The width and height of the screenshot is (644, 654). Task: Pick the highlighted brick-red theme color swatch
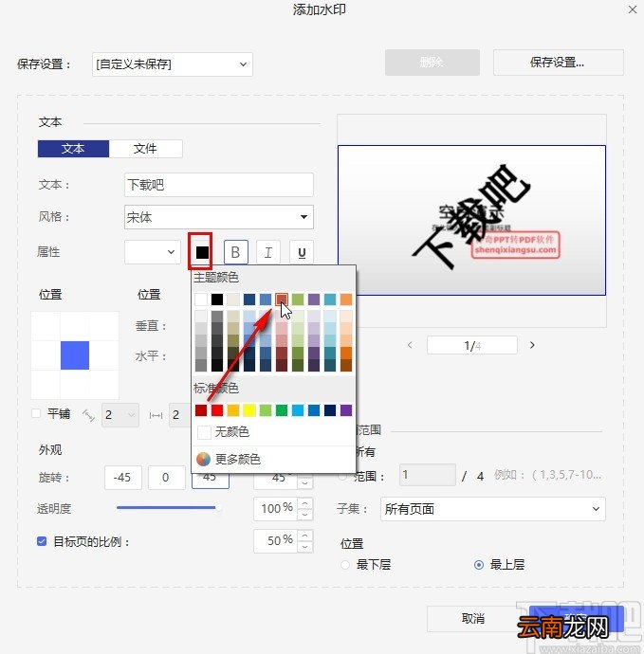[282, 300]
